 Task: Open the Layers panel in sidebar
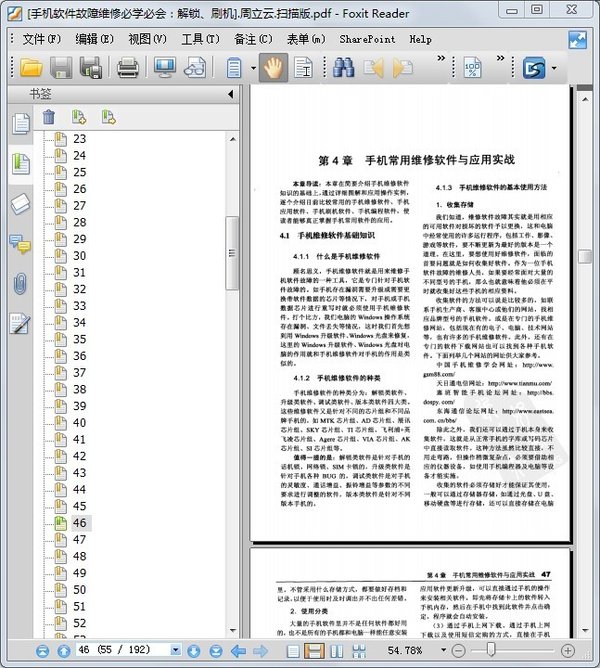tap(20, 204)
